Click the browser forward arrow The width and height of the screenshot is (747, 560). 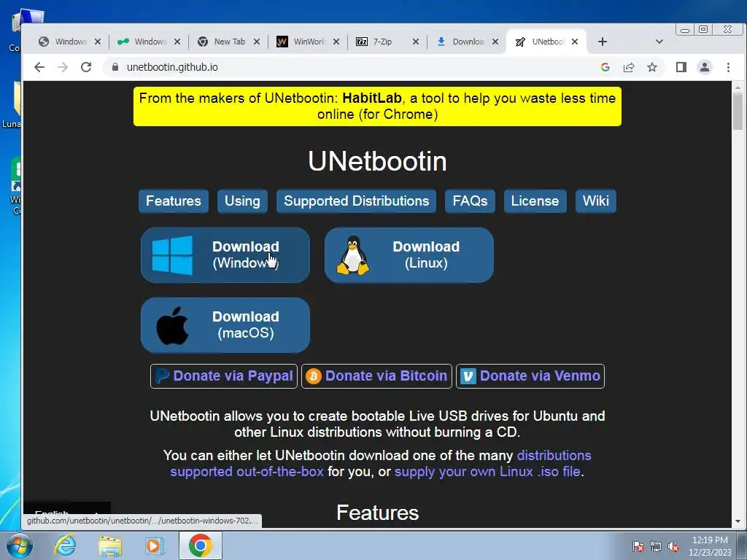63,67
